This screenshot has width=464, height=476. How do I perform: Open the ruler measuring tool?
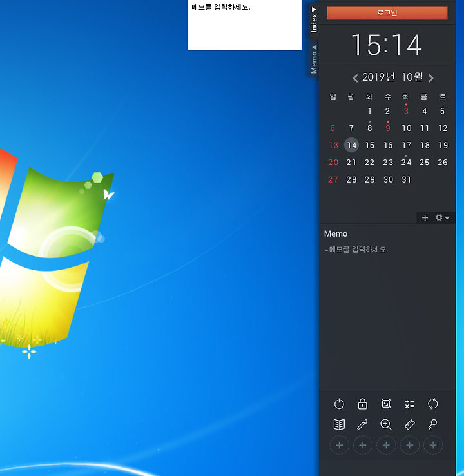click(x=409, y=424)
